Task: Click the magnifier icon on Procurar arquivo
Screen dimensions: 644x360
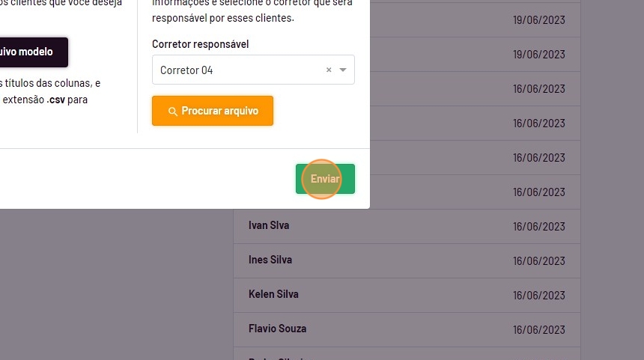Action: click(x=172, y=112)
